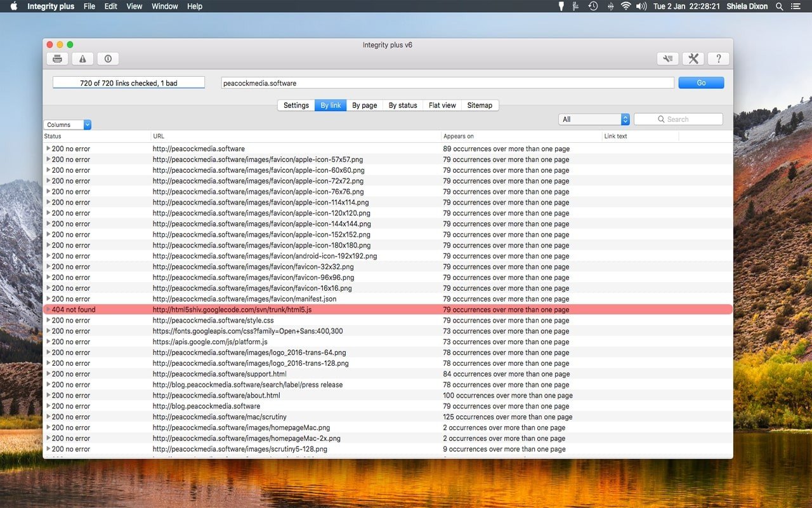Open the Settings tab
The width and height of the screenshot is (812, 508).
click(x=296, y=105)
